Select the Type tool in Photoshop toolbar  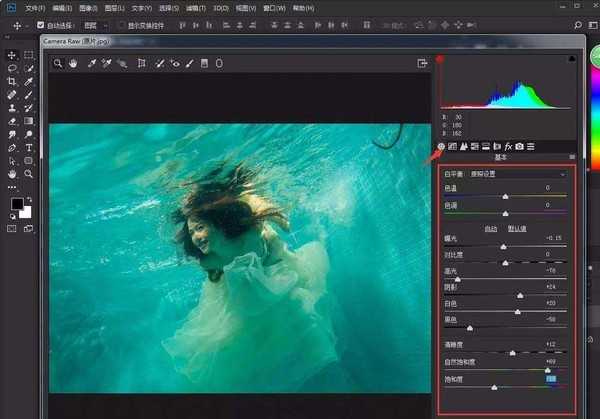pyautogui.click(x=28, y=147)
